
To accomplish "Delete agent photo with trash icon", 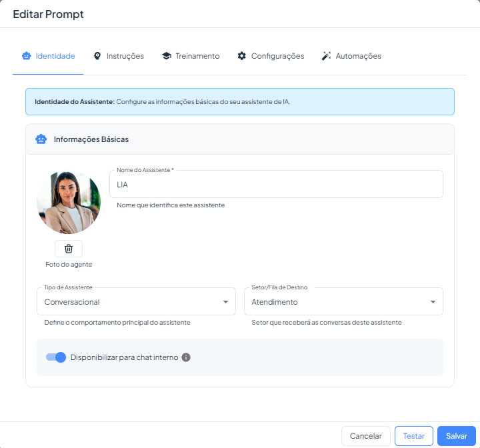I will pyautogui.click(x=69, y=249).
